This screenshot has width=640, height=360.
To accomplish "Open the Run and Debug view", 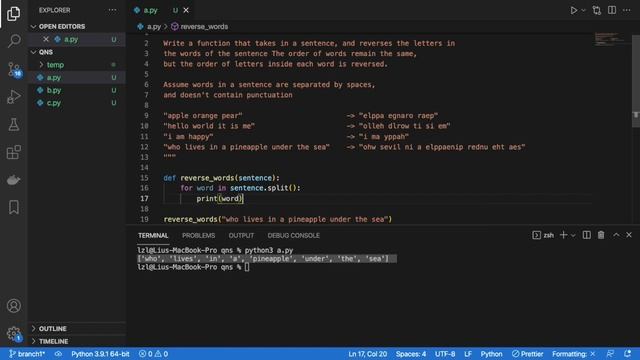I will click(13, 97).
